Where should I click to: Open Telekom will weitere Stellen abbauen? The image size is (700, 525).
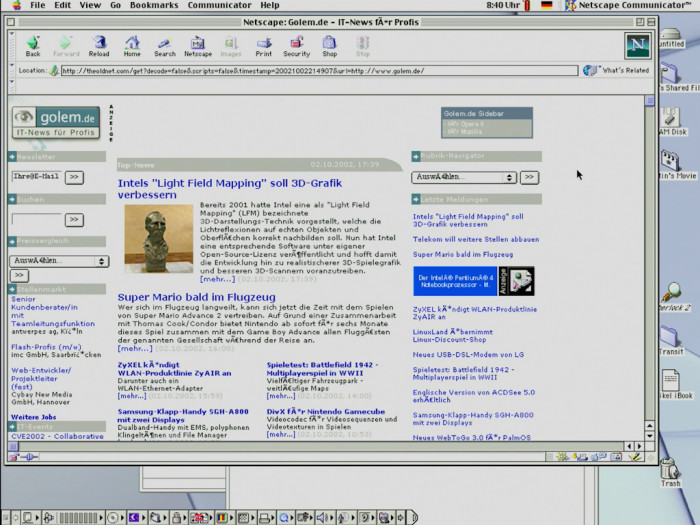coord(476,239)
